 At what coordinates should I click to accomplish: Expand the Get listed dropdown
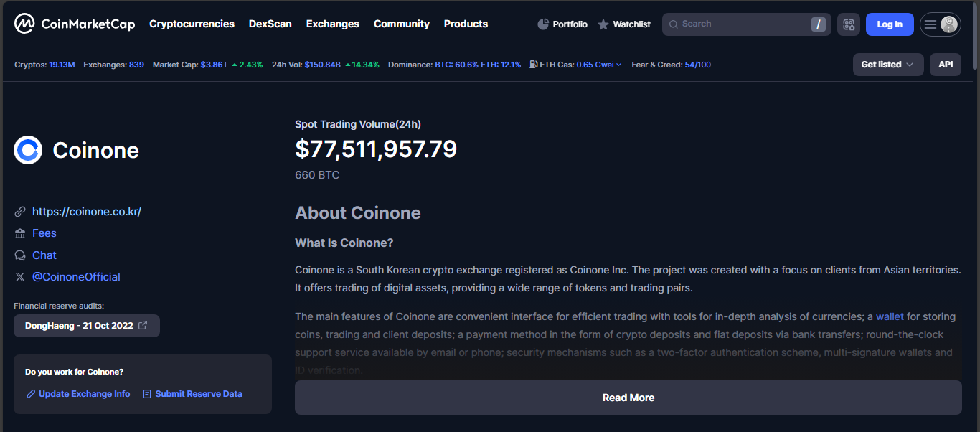click(887, 65)
